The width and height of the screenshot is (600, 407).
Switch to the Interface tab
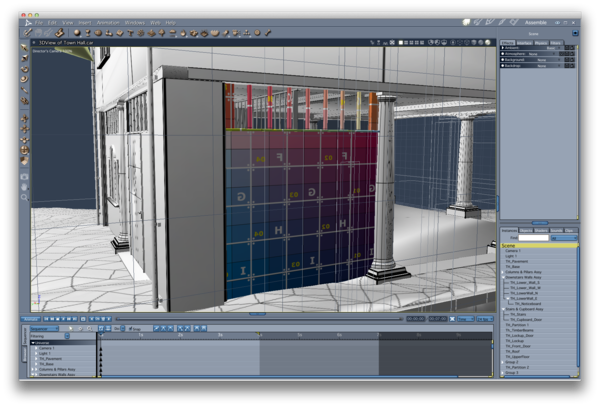pos(524,43)
